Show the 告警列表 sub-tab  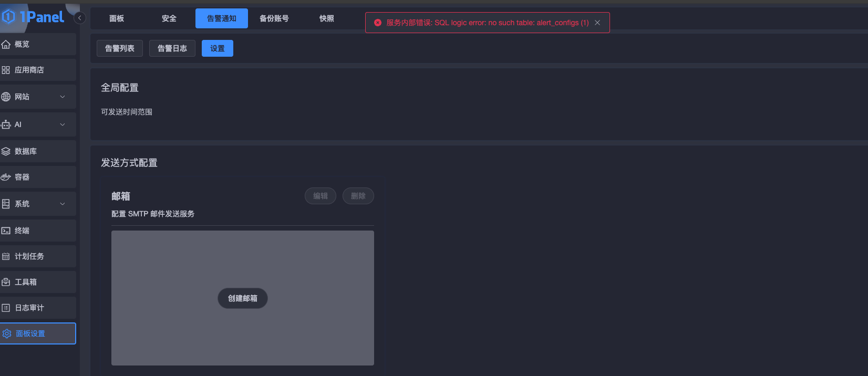click(120, 48)
